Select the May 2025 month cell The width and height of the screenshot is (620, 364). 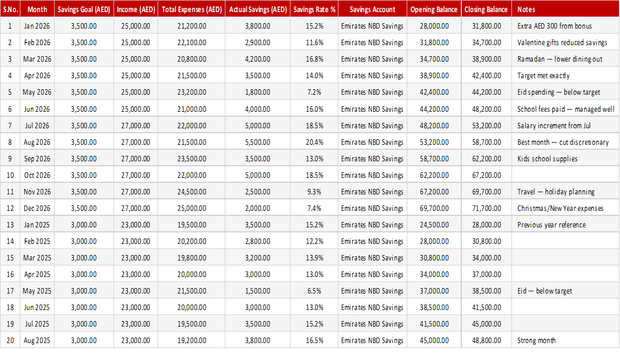(x=37, y=291)
